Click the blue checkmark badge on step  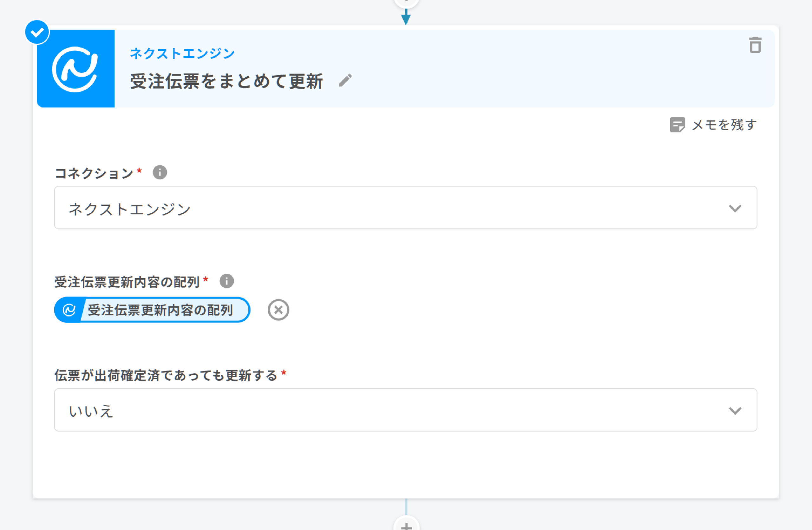pyautogui.click(x=37, y=32)
